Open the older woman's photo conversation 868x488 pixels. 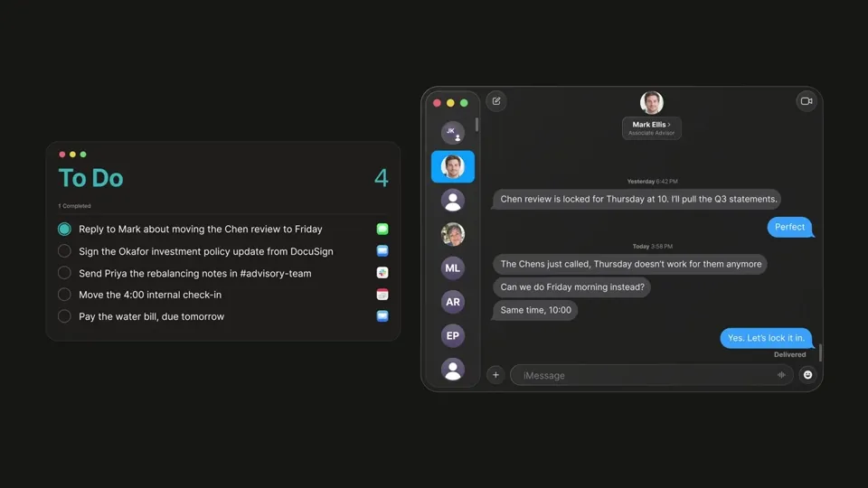[452, 234]
